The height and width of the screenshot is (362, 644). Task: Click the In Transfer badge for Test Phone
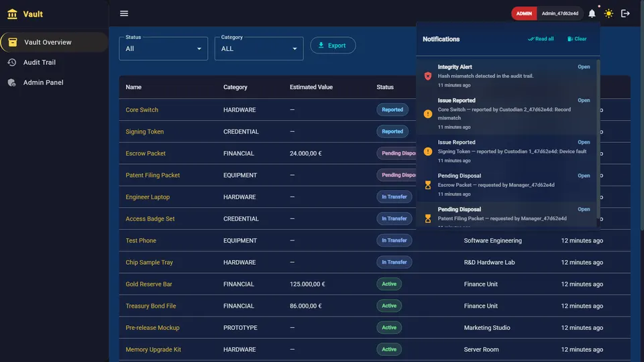pyautogui.click(x=394, y=240)
